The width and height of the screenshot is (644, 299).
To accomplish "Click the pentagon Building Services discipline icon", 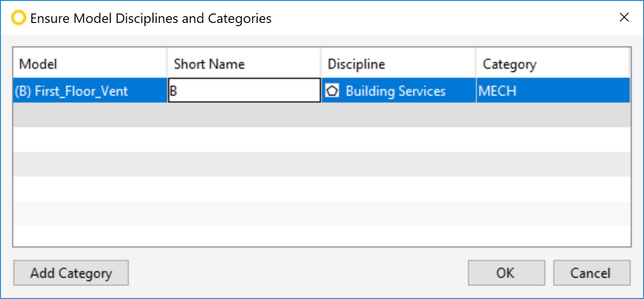I will tap(332, 91).
